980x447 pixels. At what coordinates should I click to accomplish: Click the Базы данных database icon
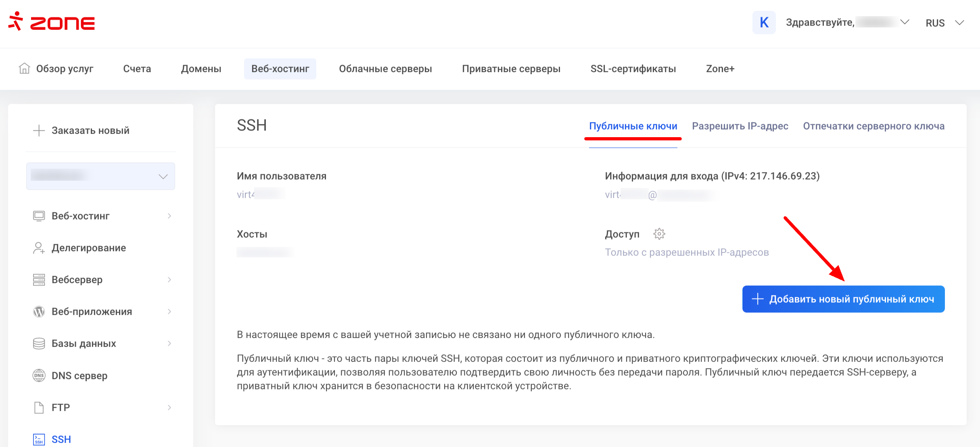click(x=39, y=344)
